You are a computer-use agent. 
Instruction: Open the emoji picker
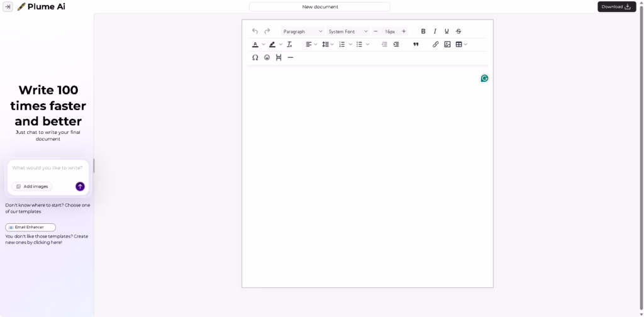(267, 58)
